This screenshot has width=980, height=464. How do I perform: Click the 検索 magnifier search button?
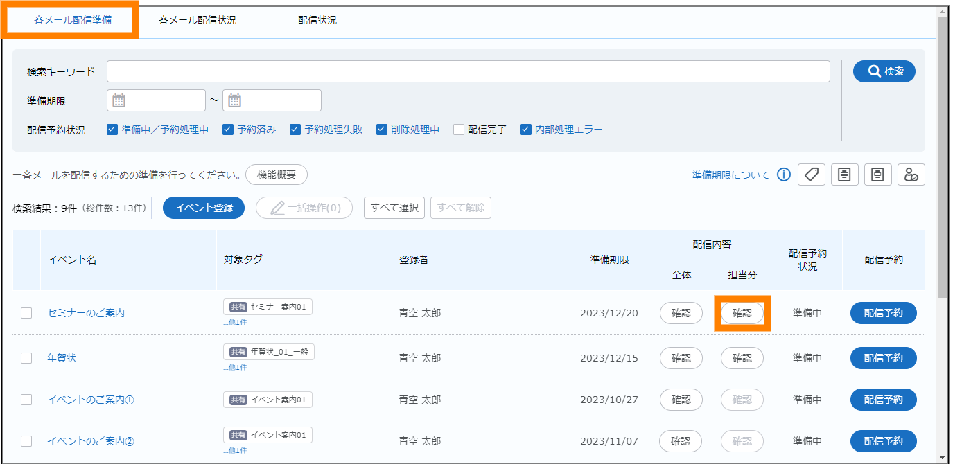tap(884, 71)
